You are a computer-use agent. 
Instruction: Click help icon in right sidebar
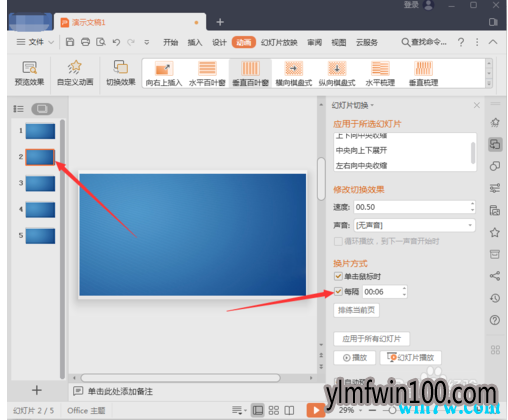pyautogui.click(x=495, y=320)
